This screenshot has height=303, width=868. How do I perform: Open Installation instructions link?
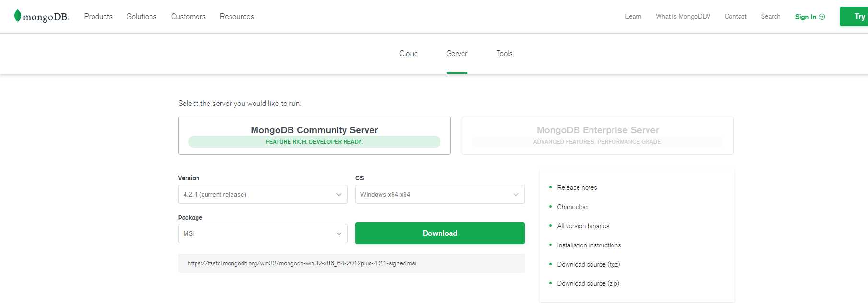[589, 245]
